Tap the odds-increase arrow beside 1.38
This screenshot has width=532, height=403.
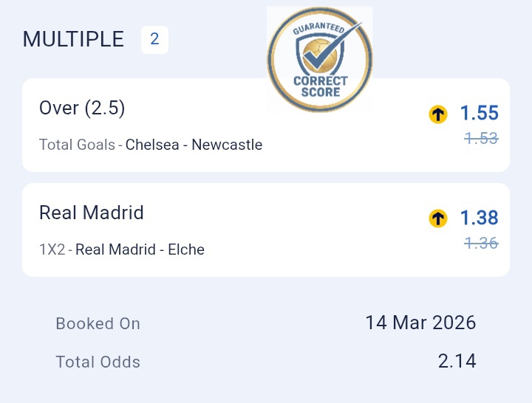point(438,218)
